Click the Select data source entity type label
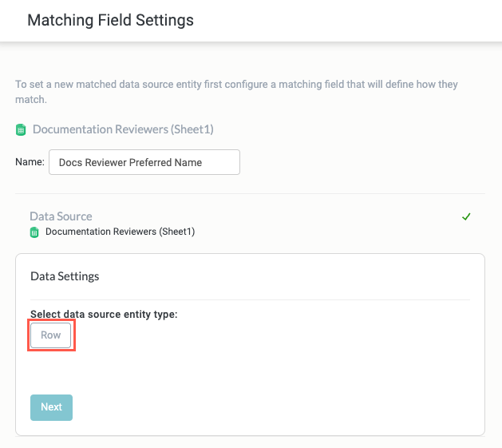The image size is (502, 448). tap(104, 315)
